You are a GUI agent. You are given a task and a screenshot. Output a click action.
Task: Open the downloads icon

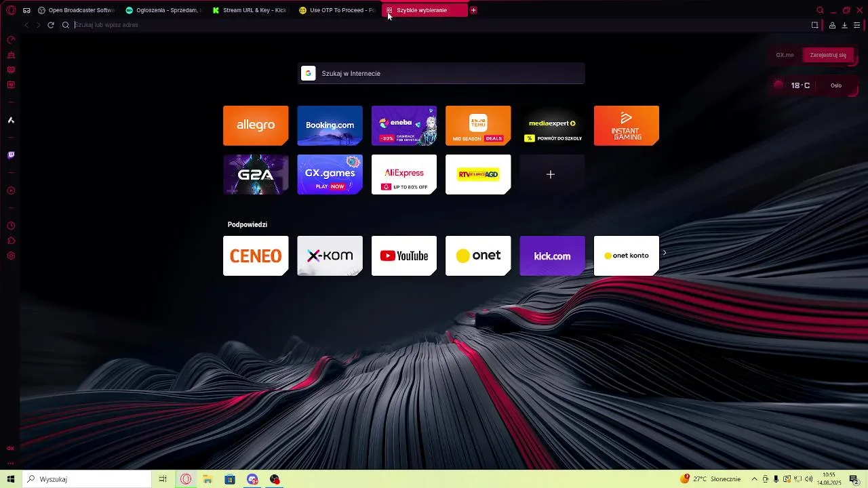[844, 25]
